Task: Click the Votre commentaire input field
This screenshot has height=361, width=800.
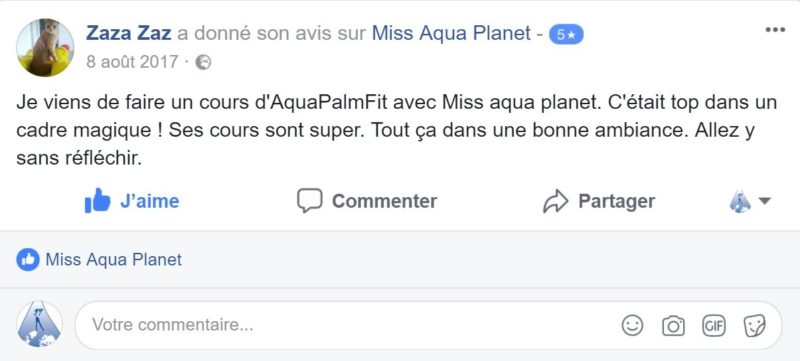Action: click(x=428, y=325)
